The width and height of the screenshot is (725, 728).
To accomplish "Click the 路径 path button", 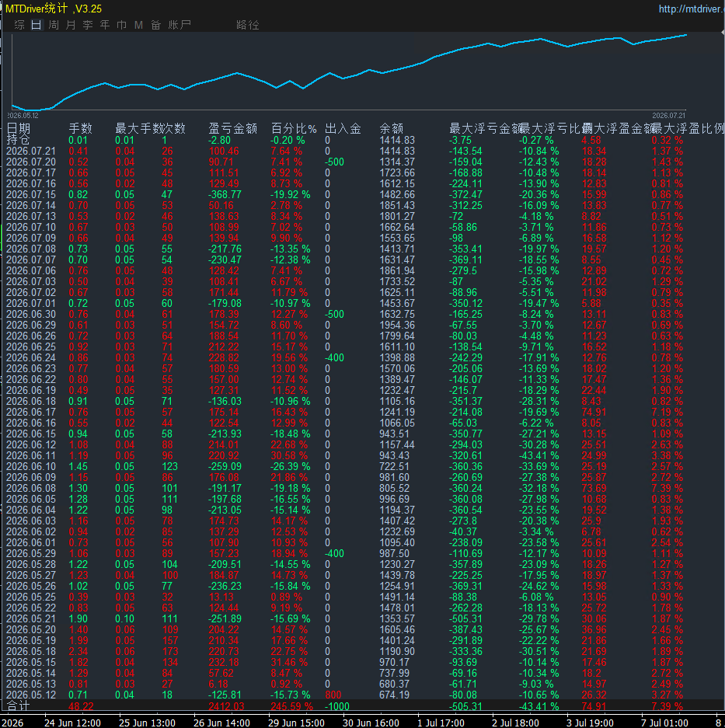I will (248, 25).
